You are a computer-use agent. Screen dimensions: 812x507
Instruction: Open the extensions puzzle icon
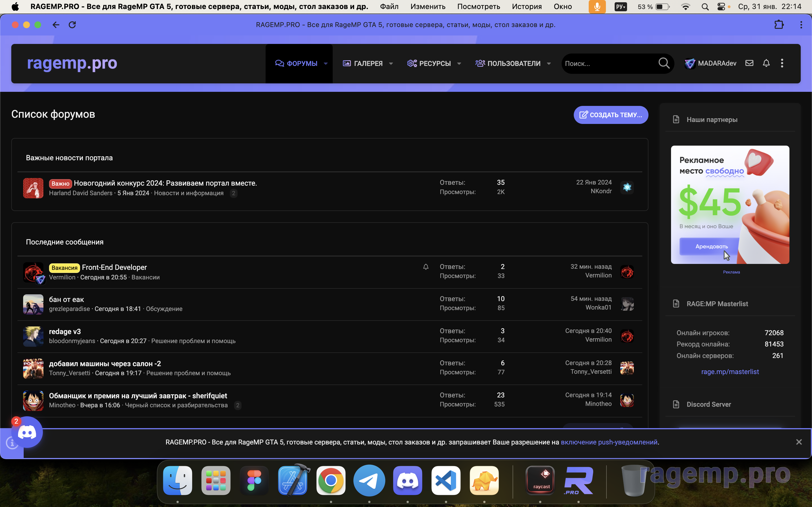(x=779, y=25)
